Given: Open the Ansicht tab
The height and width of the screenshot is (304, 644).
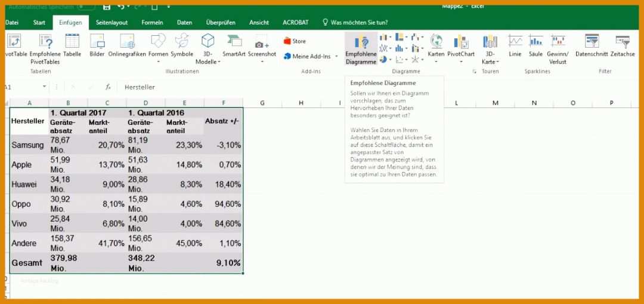Looking at the screenshot, I should [259, 23].
